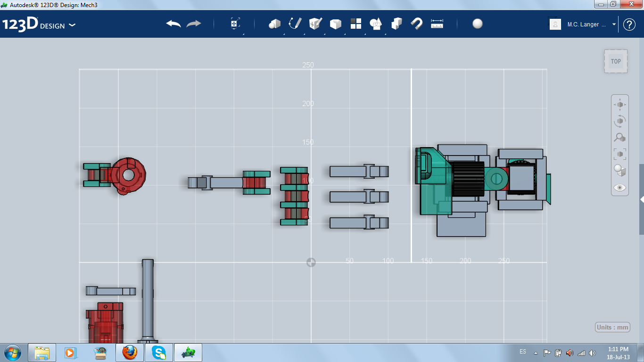Screen dimensions: 644x362
Task: Click the Units : mm button
Action: [613, 328]
